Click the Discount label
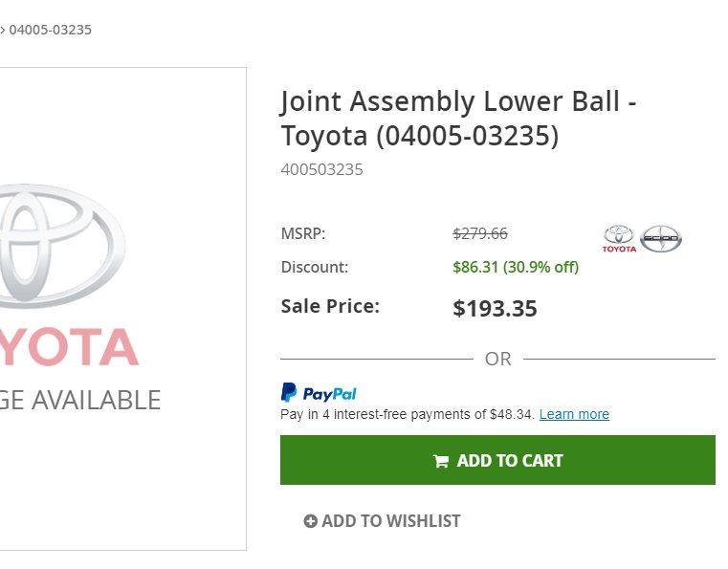Screen dimensions: 728x569 coord(315,267)
